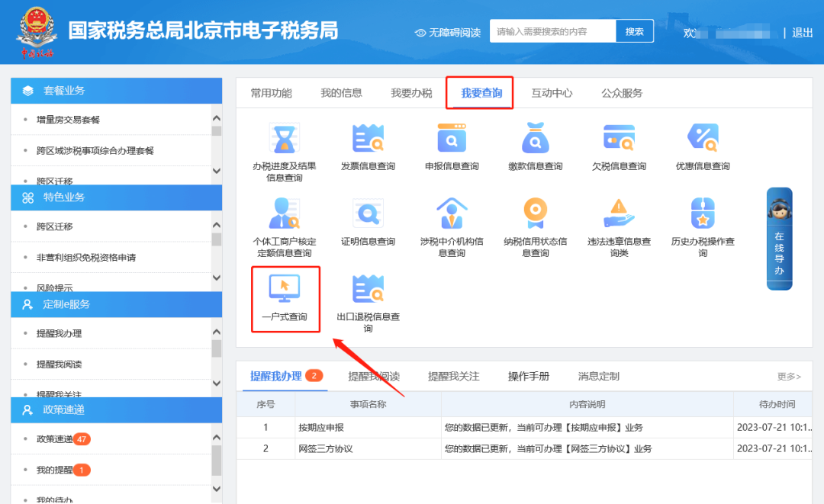This screenshot has width=824, height=504.
Task: Click the 待办时间 column header
Action: 774,404
